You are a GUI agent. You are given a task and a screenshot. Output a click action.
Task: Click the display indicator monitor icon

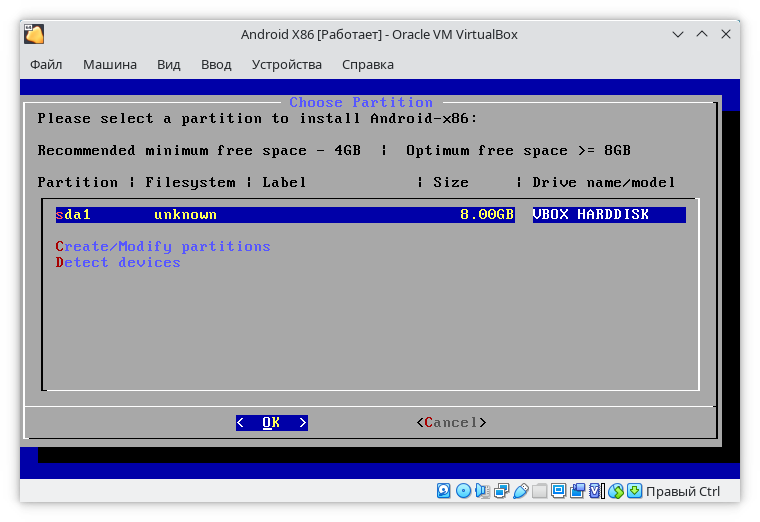[x=559, y=491]
